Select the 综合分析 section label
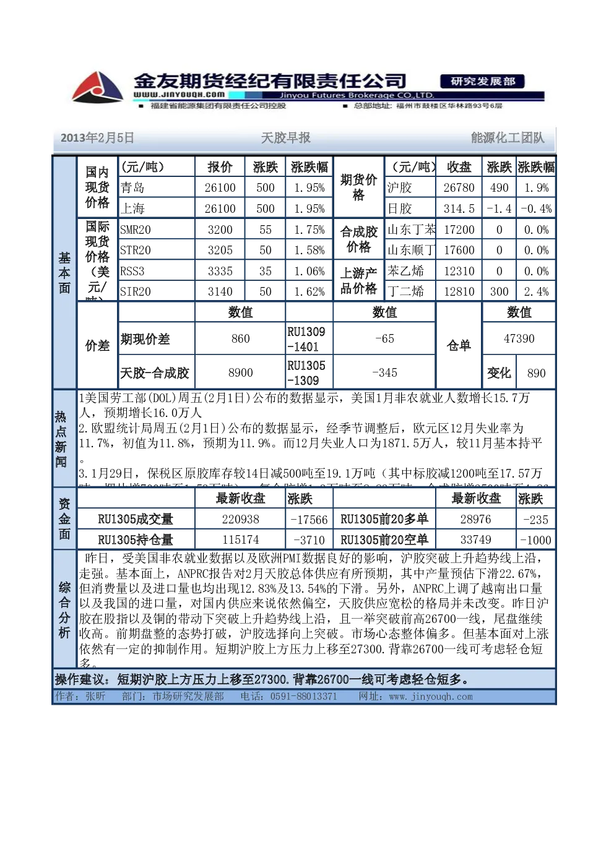The image size is (614, 868). pos(64,609)
